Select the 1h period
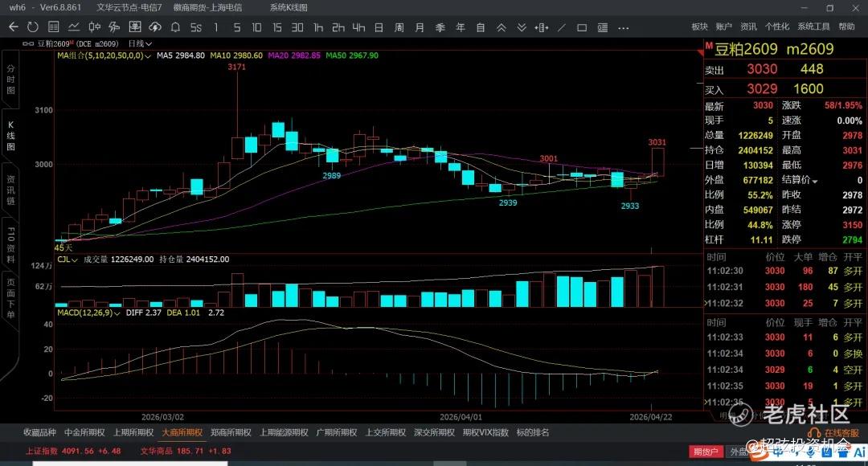This screenshot has height=466, width=868. click(317, 27)
